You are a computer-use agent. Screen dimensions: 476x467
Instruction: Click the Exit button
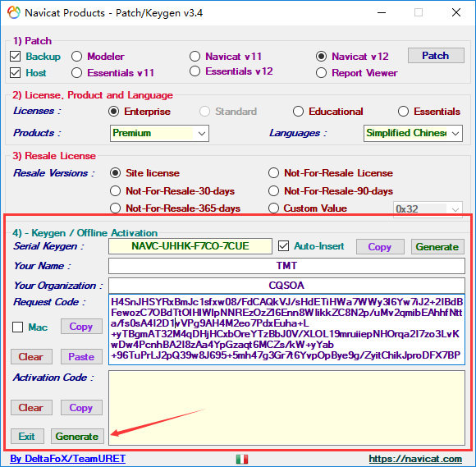[27, 437]
